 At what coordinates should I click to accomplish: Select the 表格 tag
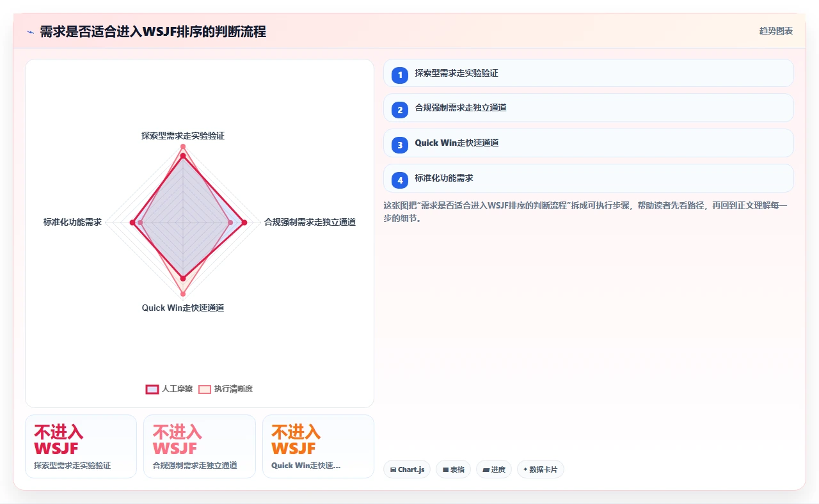pos(453,469)
